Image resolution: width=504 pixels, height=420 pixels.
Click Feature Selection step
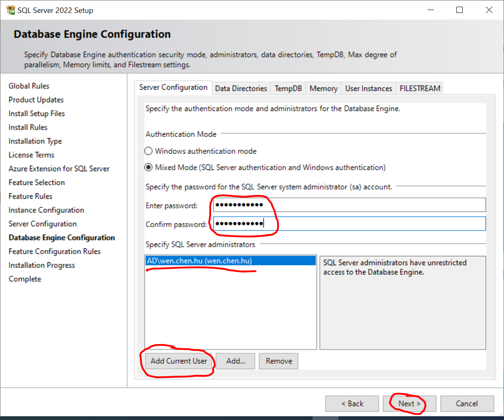coord(37,182)
